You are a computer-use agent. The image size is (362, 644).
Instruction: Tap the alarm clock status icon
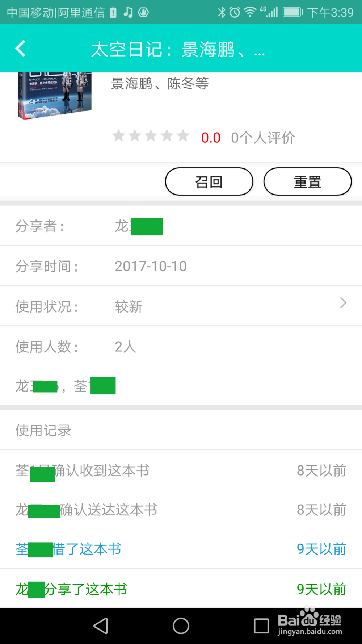[x=235, y=13]
